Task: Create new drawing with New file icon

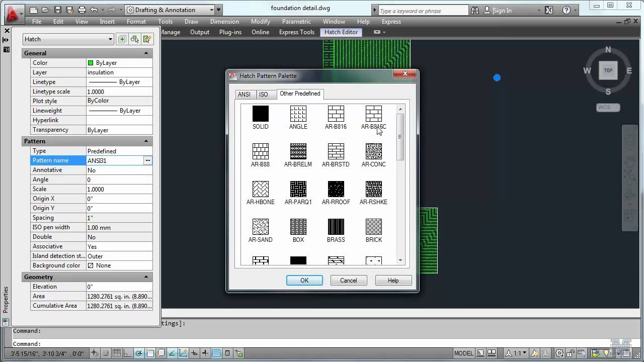Action: 33,9
